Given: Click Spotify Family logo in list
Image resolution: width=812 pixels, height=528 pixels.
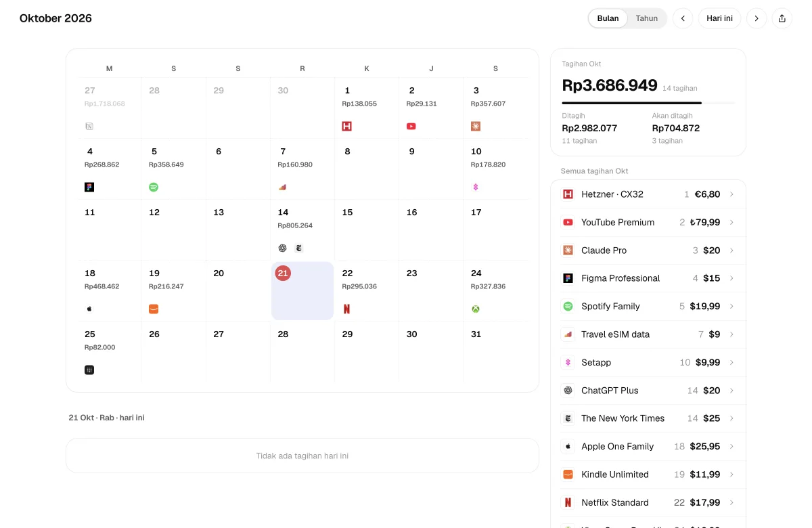Looking at the screenshot, I should [x=568, y=306].
